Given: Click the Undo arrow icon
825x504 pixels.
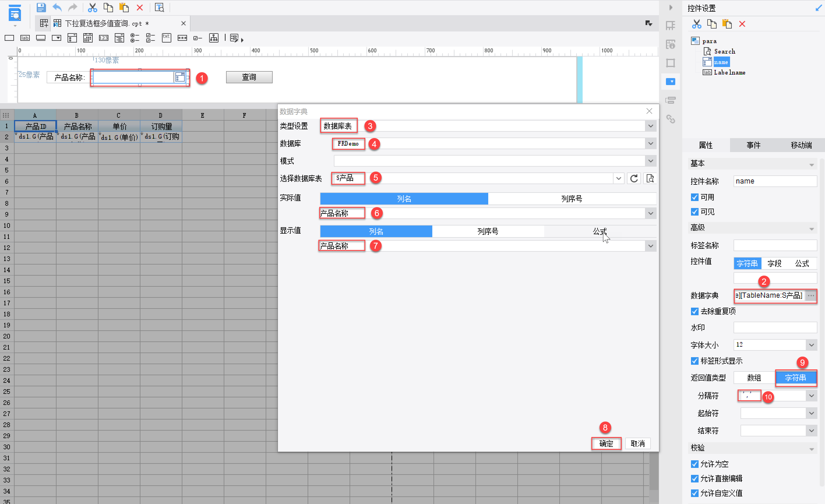Looking at the screenshot, I should coord(57,7).
